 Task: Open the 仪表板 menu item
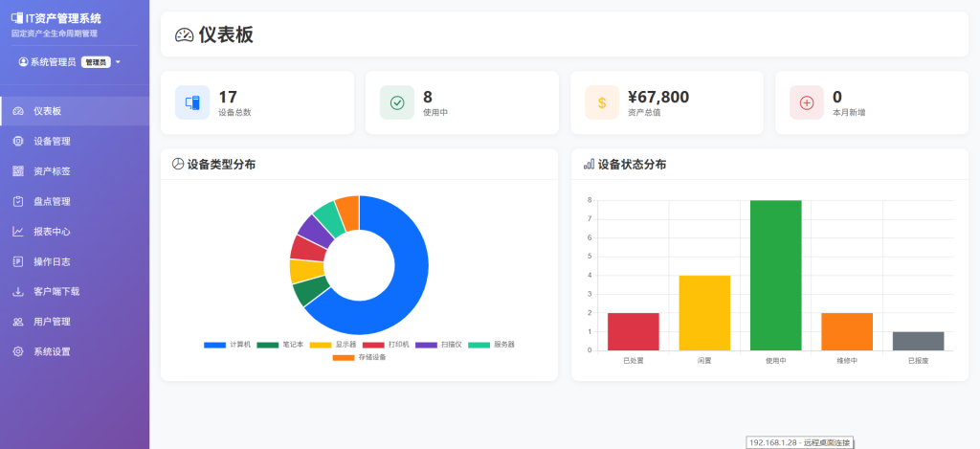(75, 111)
